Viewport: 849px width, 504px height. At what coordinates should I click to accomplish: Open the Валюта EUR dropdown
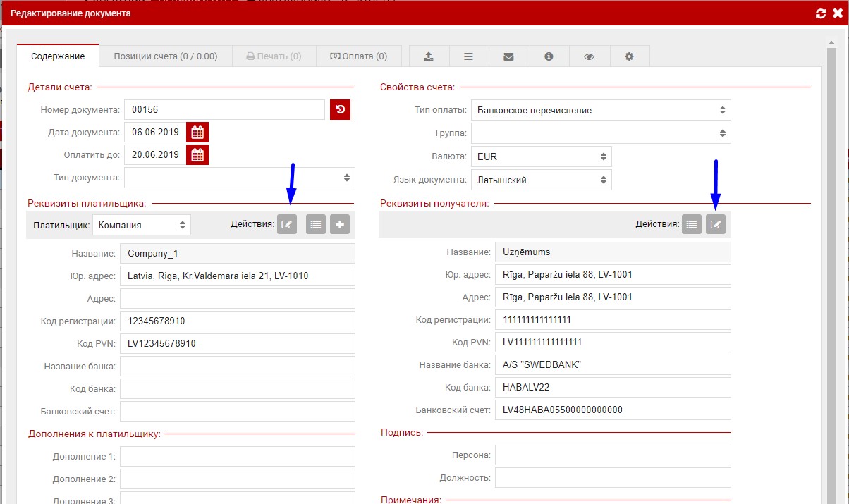pyautogui.click(x=541, y=156)
